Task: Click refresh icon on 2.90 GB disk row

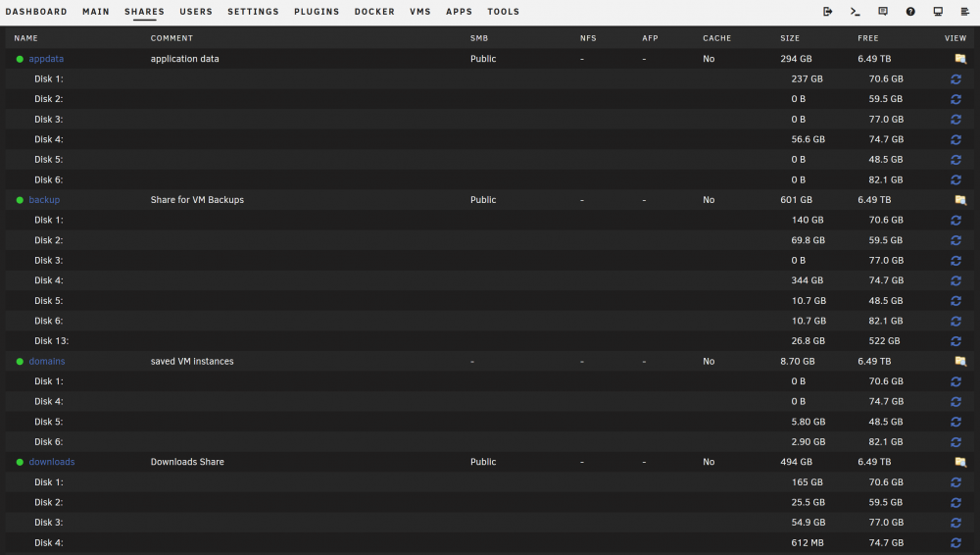Action: (x=955, y=442)
